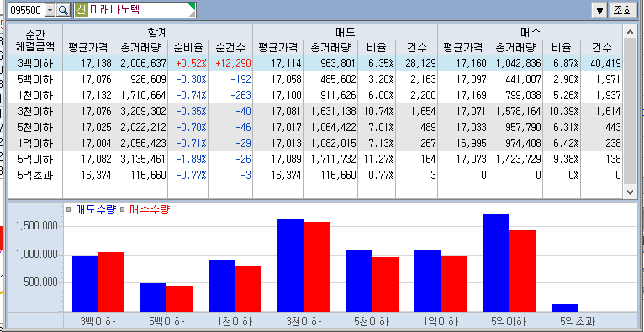
Task: Click the blue sell bar for 3천이하
Action: pyautogui.click(x=290, y=265)
